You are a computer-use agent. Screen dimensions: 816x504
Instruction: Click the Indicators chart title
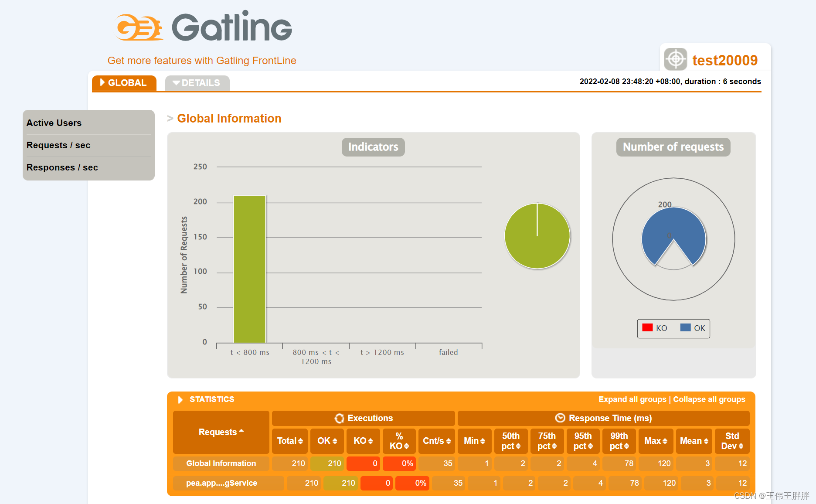tap(373, 147)
